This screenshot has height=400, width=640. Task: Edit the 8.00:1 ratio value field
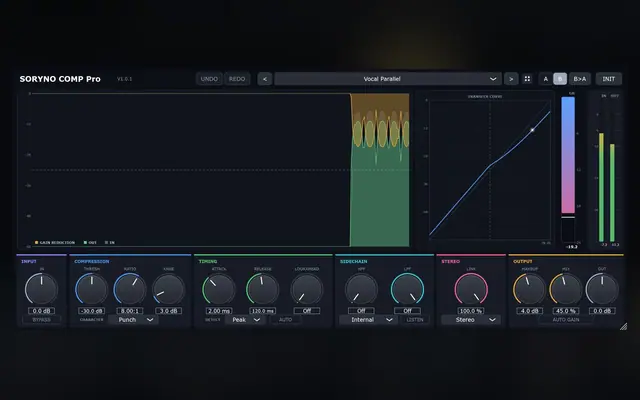coord(130,311)
